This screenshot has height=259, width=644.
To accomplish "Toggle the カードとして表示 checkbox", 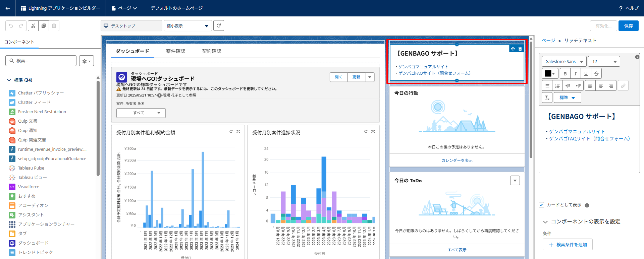I will pyautogui.click(x=541, y=205).
